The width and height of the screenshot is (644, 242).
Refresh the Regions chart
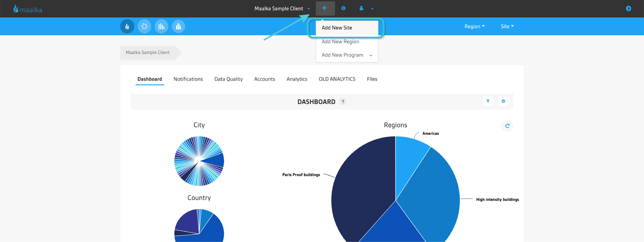click(507, 126)
